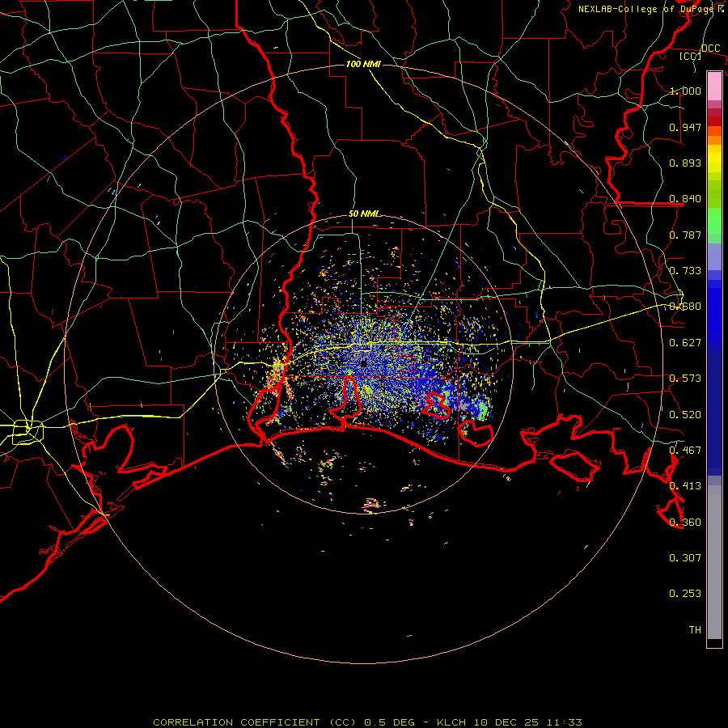Screen dimensions: 728x728
Task: Click the 0.787 color scale value
Action: click(685, 235)
